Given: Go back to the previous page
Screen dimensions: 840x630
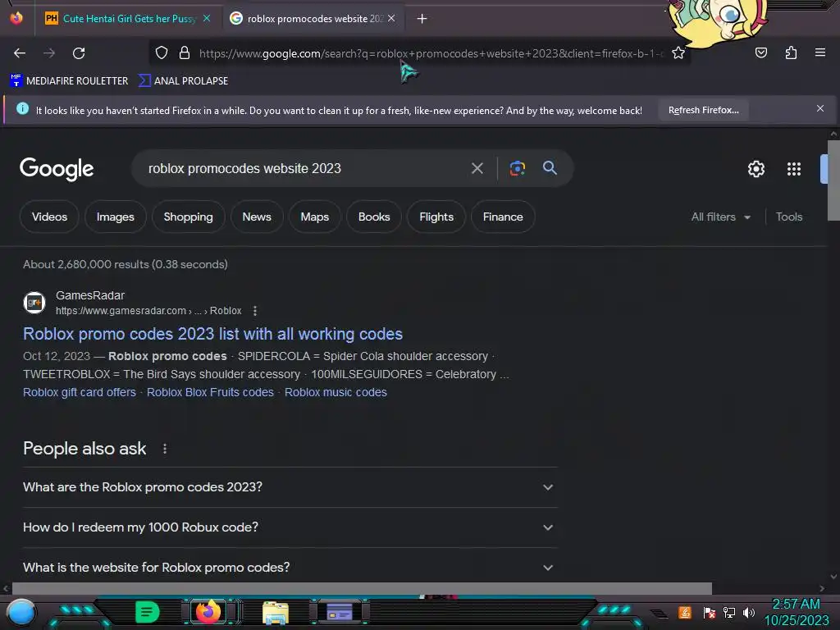Looking at the screenshot, I should tap(20, 53).
